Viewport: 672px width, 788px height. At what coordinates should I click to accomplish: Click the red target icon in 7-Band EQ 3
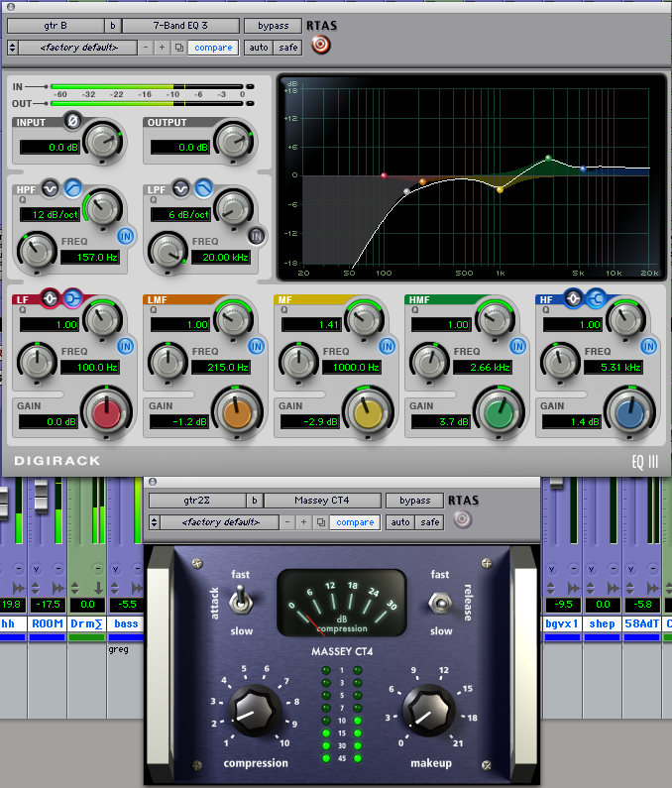(321, 45)
